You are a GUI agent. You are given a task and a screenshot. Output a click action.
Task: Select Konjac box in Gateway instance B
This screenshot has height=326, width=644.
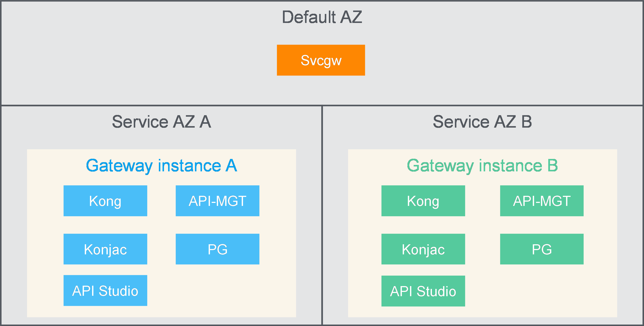[x=423, y=249]
